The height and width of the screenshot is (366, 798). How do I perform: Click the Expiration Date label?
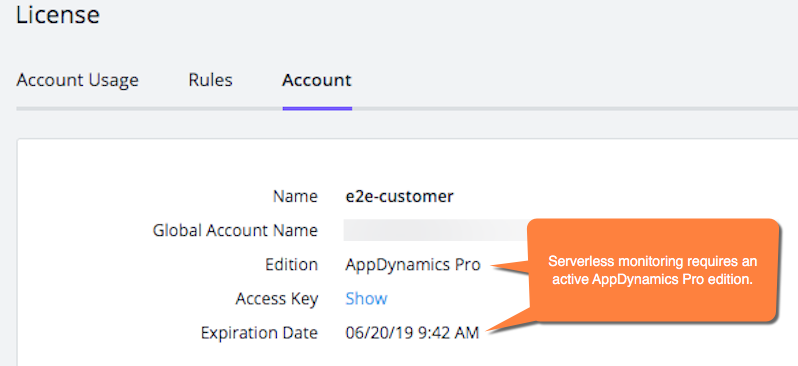(x=260, y=333)
